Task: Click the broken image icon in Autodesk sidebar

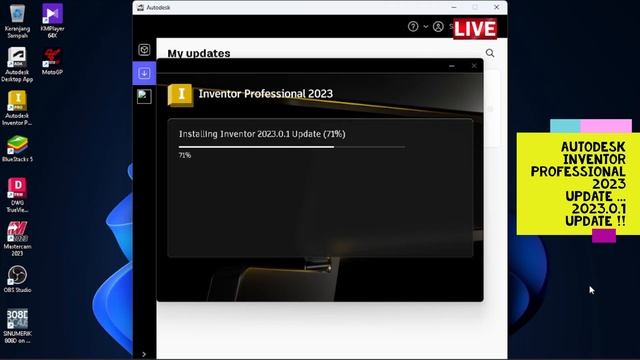Action: click(x=144, y=97)
